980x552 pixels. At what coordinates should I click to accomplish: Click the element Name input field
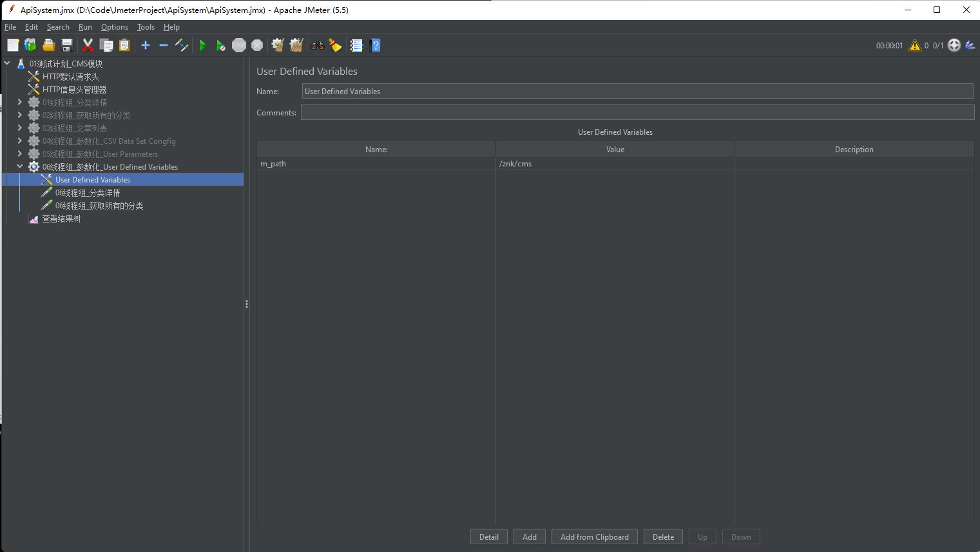(x=637, y=91)
